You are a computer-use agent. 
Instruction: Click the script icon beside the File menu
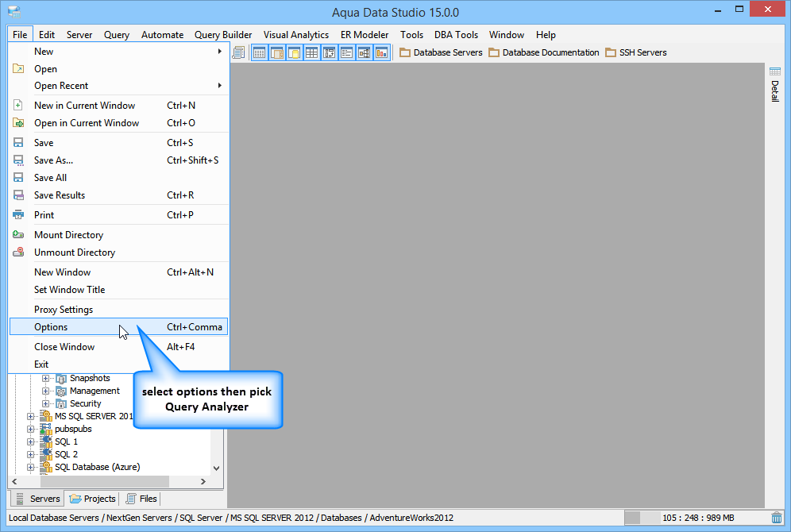pos(238,52)
